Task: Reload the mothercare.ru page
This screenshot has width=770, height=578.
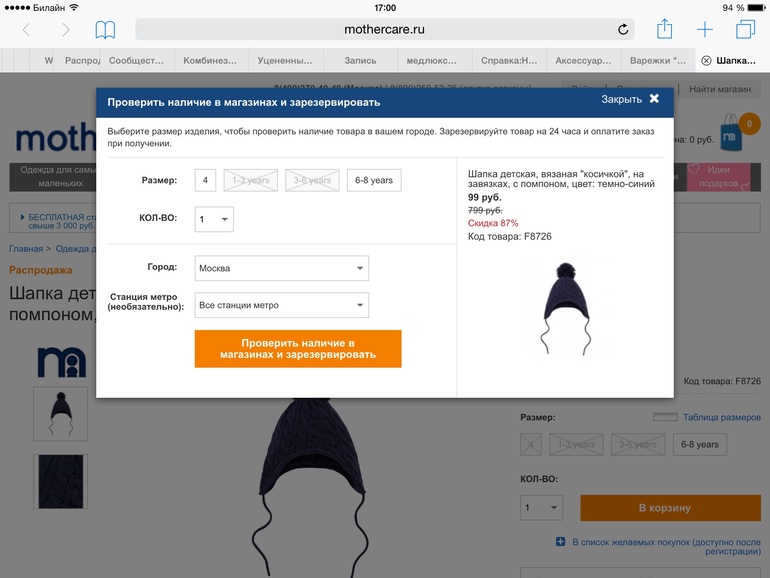Action: (623, 29)
